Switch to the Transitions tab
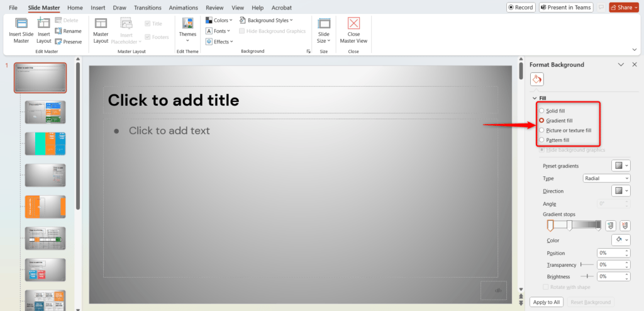 point(148,8)
